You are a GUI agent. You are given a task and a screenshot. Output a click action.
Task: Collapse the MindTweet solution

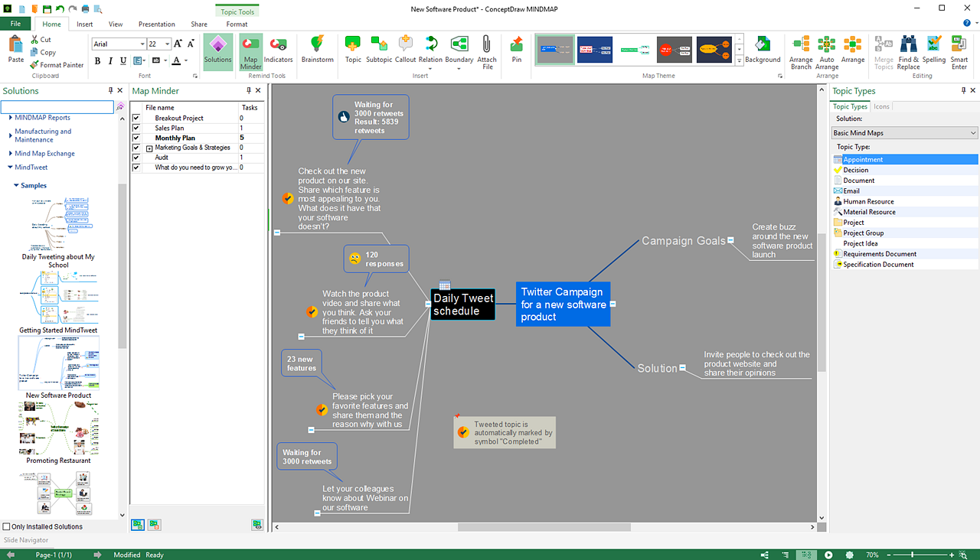11,167
